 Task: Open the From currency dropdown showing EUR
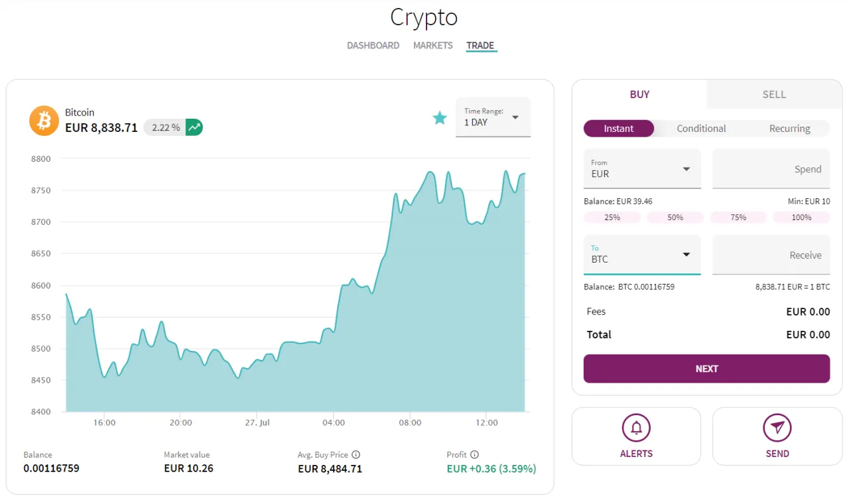coord(641,168)
